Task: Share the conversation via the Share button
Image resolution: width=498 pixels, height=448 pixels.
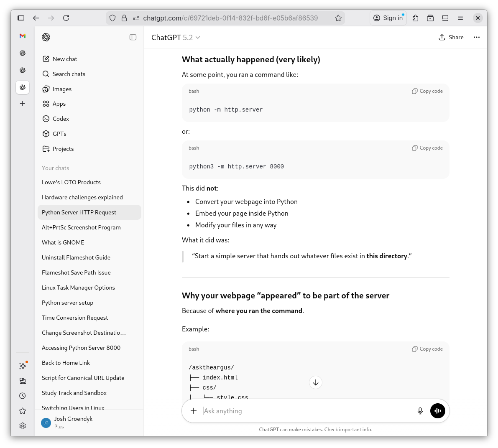Action: tap(451, 37)
